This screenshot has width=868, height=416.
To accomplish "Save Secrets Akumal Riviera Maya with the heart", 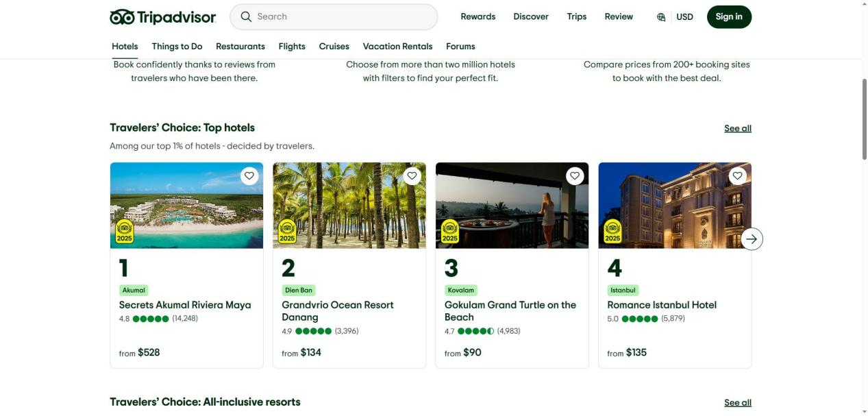I will 249,176.
